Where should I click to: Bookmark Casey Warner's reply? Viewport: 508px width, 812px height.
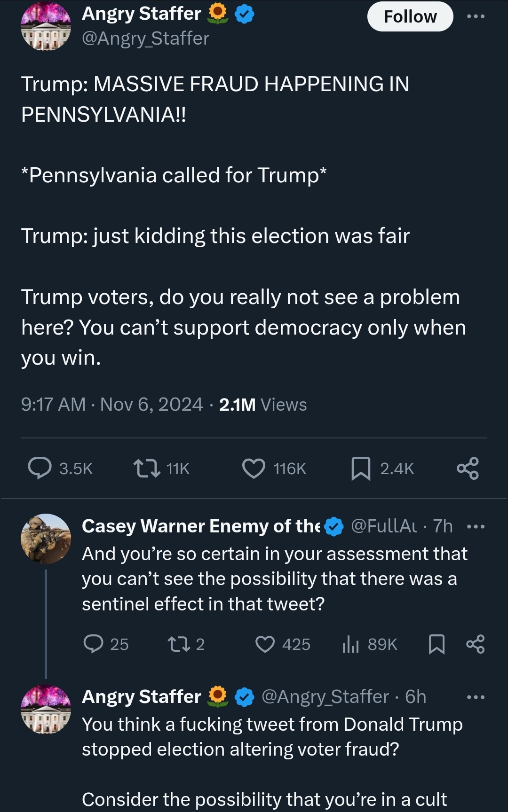(437, 644)
